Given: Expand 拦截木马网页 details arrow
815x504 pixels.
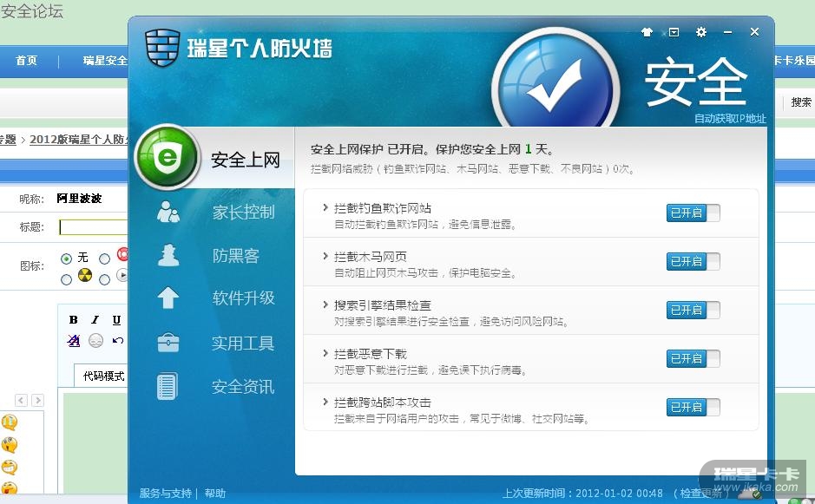Looking at the screenshot, I should point(325,256).
